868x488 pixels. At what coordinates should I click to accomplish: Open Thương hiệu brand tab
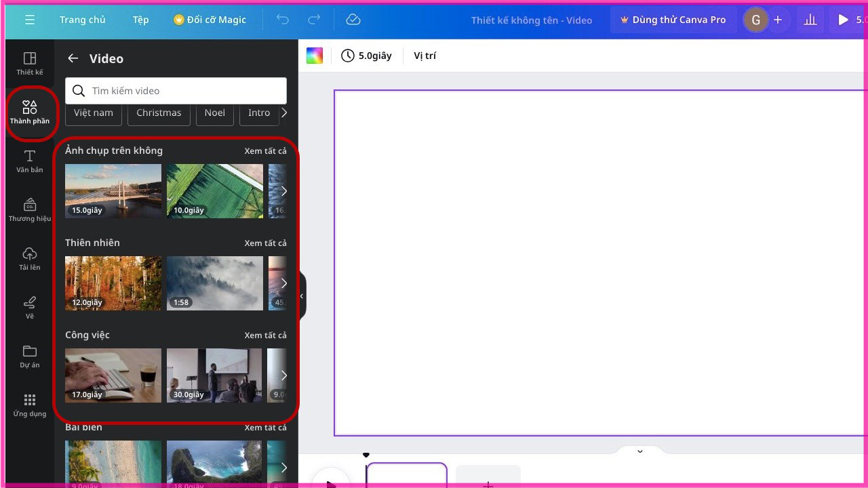tap(30, 210)
